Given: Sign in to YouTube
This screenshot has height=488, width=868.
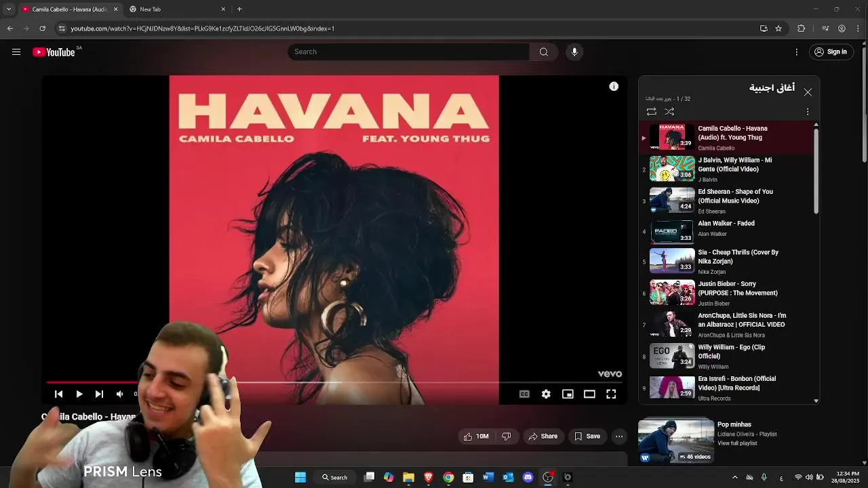Looking at the screenshot, I should [x=831, y=52].
